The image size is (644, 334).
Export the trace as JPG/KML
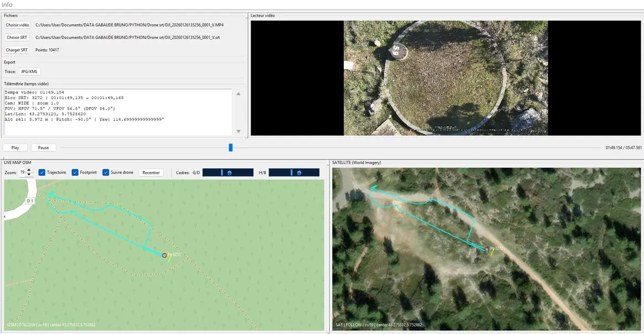coord(29,71)
